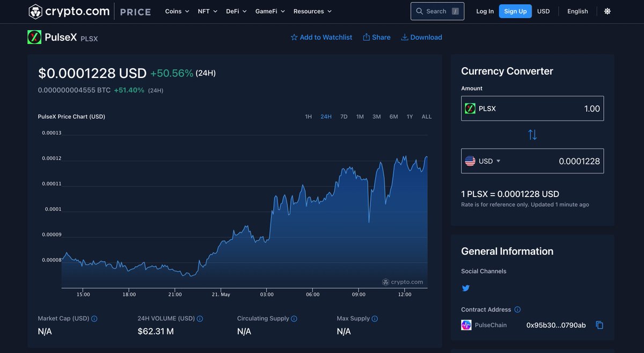Screen dimensions: 644x353
Task: Click the 24H Volume info icon
Action: point(200,319)
